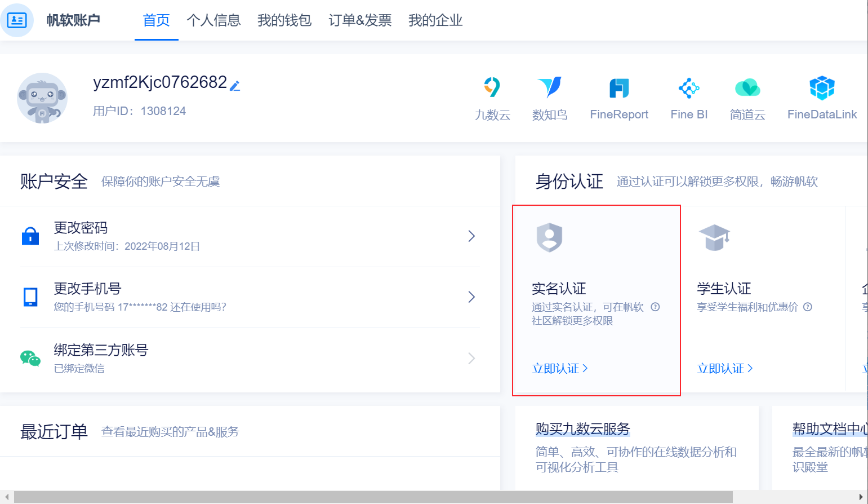
Task: Click the 绑定第三方账号 title text
Action: tap(101, 350)
